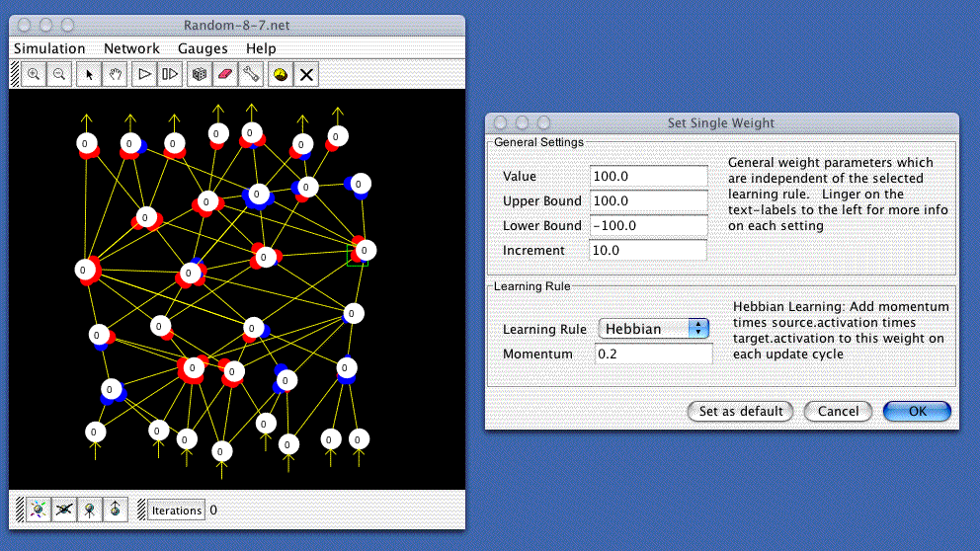Click the step-forward iterate button
Viewport: 980px width, 551px height.
coord(170,74)
